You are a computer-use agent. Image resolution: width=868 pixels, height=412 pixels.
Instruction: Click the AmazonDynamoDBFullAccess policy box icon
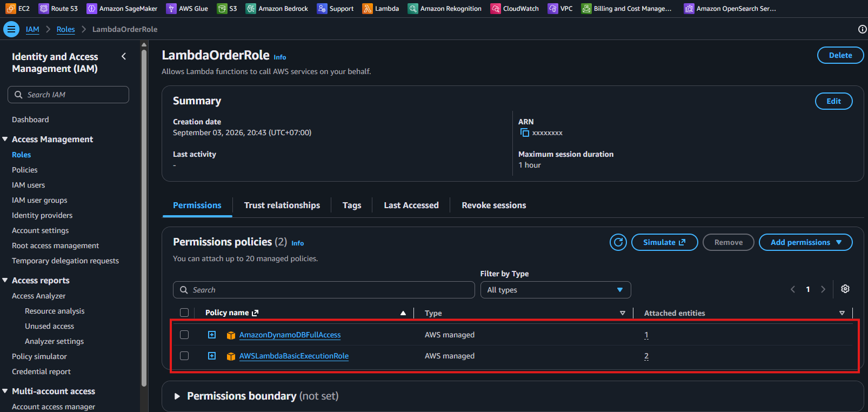coord(231,335)
